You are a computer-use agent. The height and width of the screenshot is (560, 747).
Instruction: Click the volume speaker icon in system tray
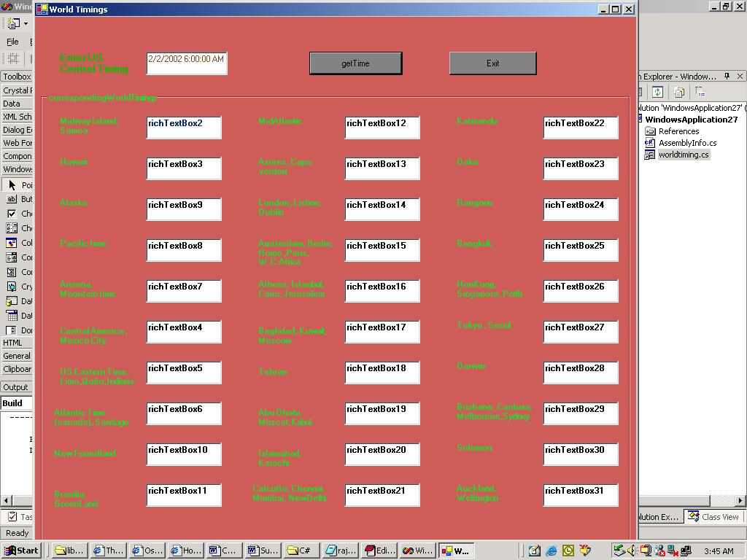pyautogui.click(x=632, y=551)
